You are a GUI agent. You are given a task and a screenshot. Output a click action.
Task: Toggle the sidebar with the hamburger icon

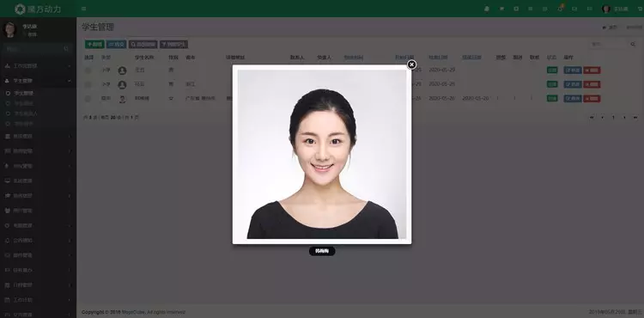(84, 9)
